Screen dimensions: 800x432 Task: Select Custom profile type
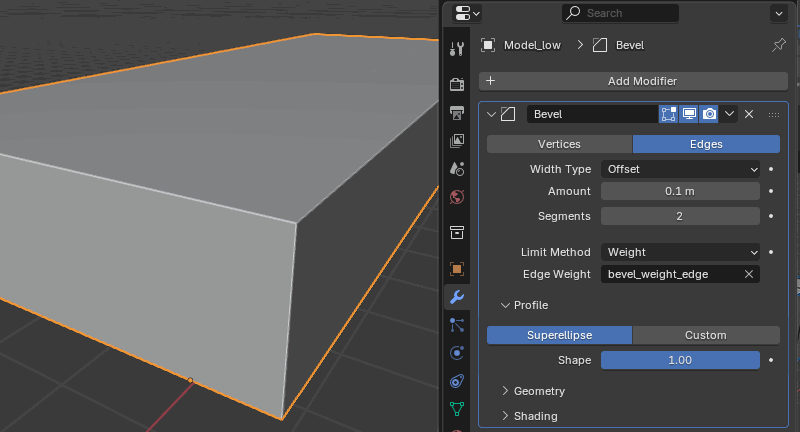pyautogui.click(x=706, y=335)
